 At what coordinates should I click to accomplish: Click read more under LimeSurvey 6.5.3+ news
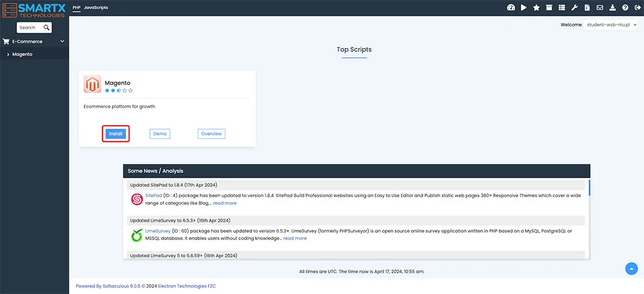point(295,238)
